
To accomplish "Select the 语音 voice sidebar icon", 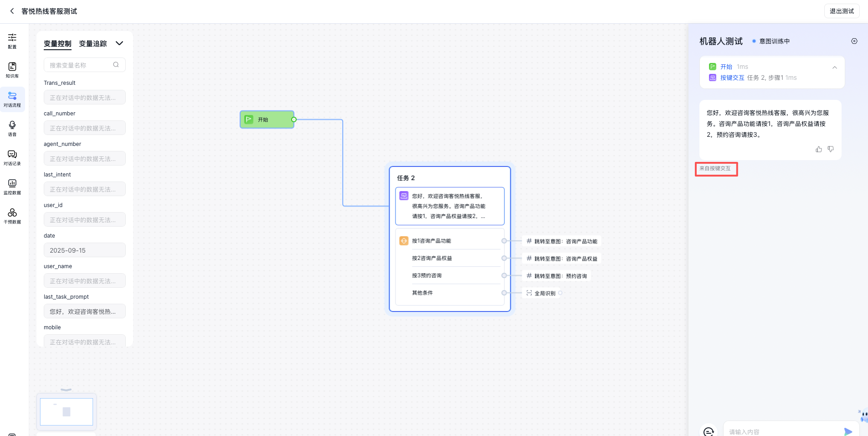I will [12, 128].
